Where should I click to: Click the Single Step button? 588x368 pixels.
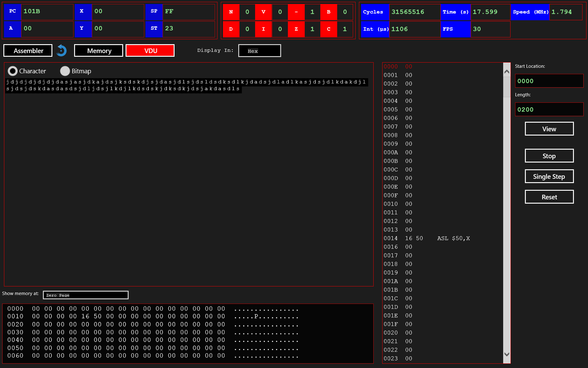tap(549, 177)
